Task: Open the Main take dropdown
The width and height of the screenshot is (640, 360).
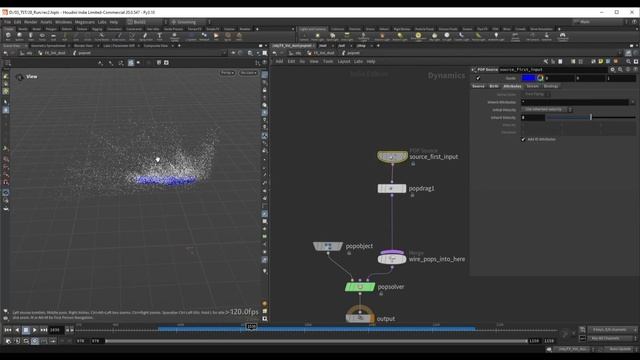Action: (599, 22)
